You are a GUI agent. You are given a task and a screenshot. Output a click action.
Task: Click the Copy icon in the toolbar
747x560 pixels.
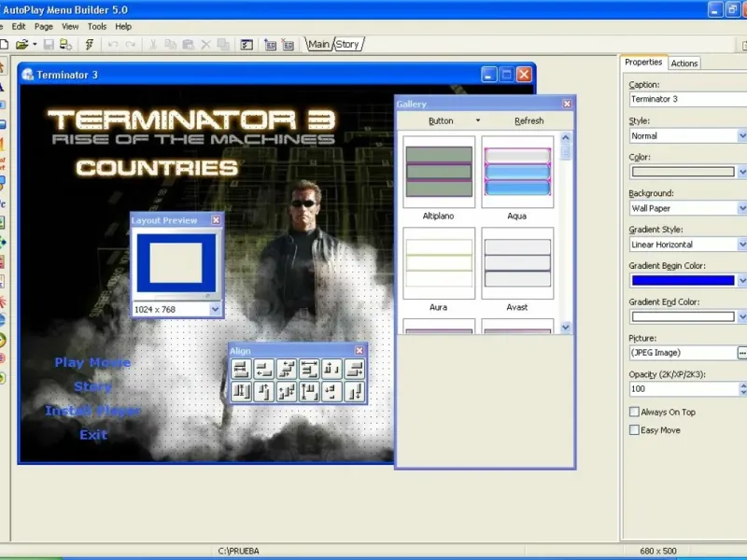[170, 45]
